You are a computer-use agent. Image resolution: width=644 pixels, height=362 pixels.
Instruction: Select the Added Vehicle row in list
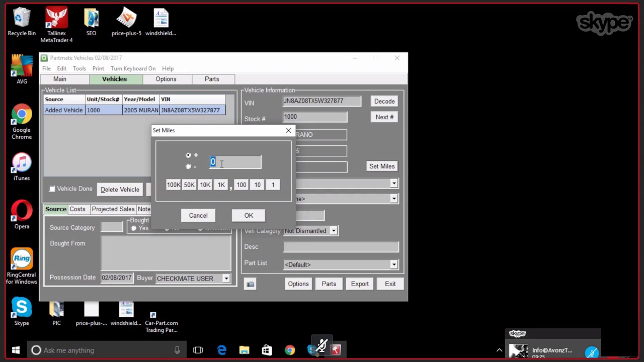134,110
